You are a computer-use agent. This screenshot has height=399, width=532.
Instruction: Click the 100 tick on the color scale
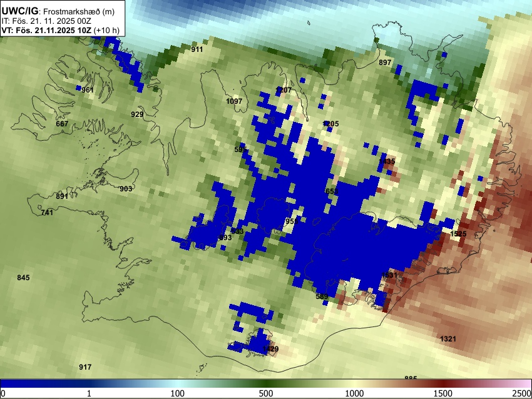tap(178, 393)
